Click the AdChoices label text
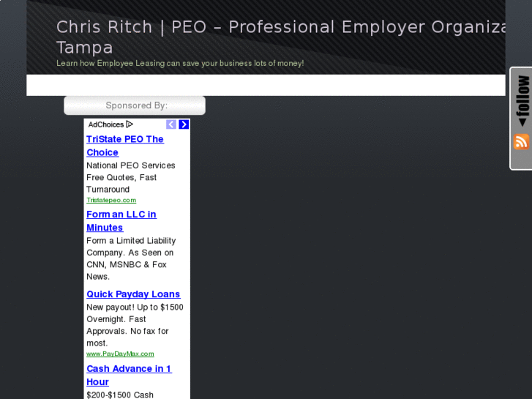The image size is (532, 399). (106, 124)
